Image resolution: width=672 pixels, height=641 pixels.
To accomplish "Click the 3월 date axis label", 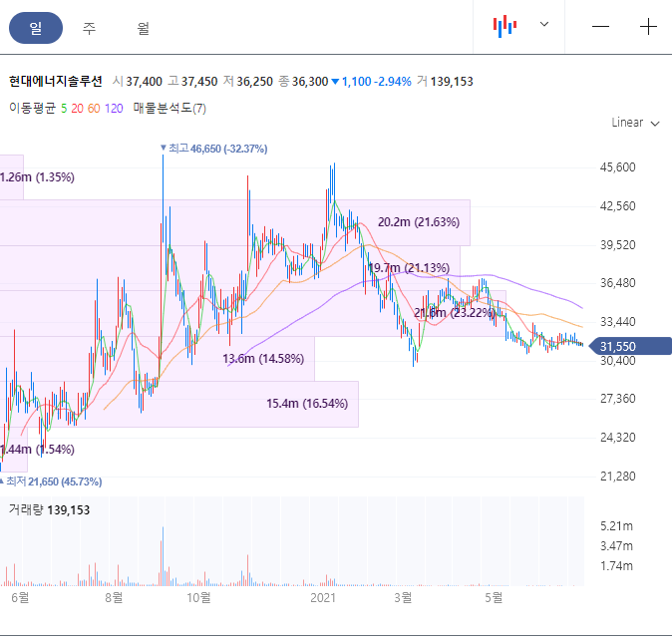I will pos(403,597).
